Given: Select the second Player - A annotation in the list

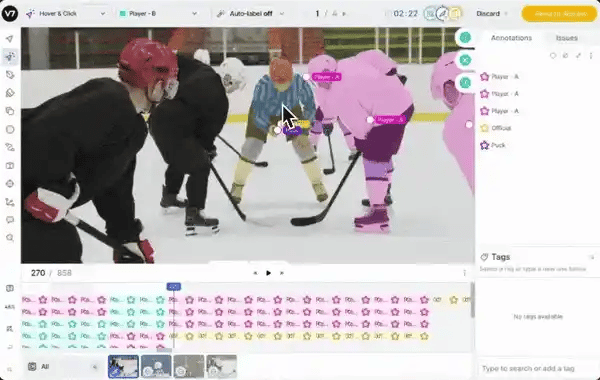Looking at the screenshot, I should pyautogui.click(x=499, y=94).
